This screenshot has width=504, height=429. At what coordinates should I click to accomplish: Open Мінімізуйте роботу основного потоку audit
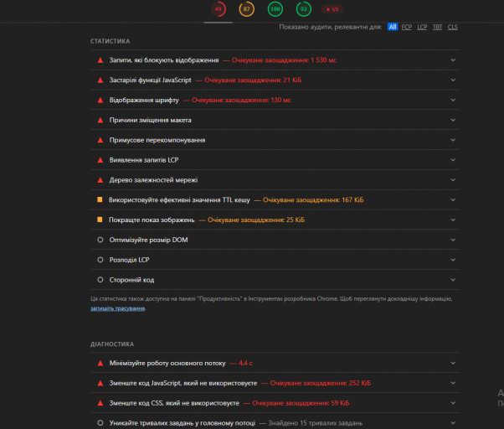coord(275,363)
